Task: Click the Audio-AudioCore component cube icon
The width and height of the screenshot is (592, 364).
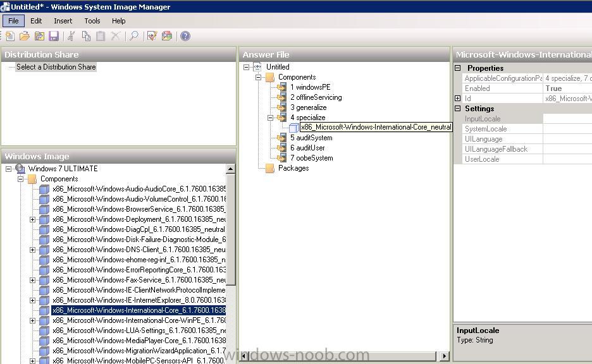Action: pos(44,189)
